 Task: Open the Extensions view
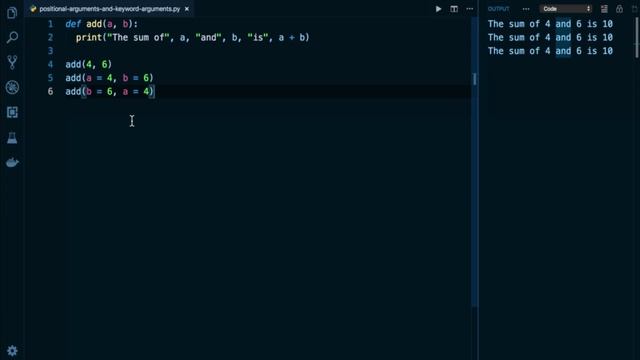tap(12, 112)
